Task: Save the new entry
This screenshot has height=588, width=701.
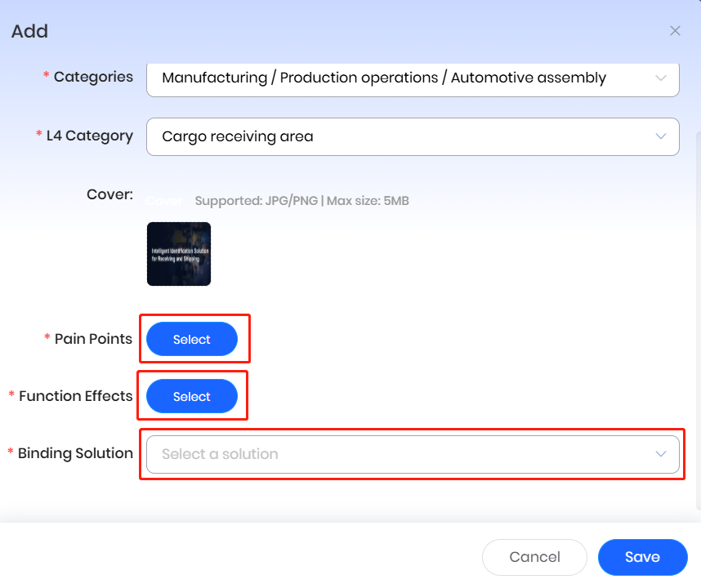Action: coord(642,557)
